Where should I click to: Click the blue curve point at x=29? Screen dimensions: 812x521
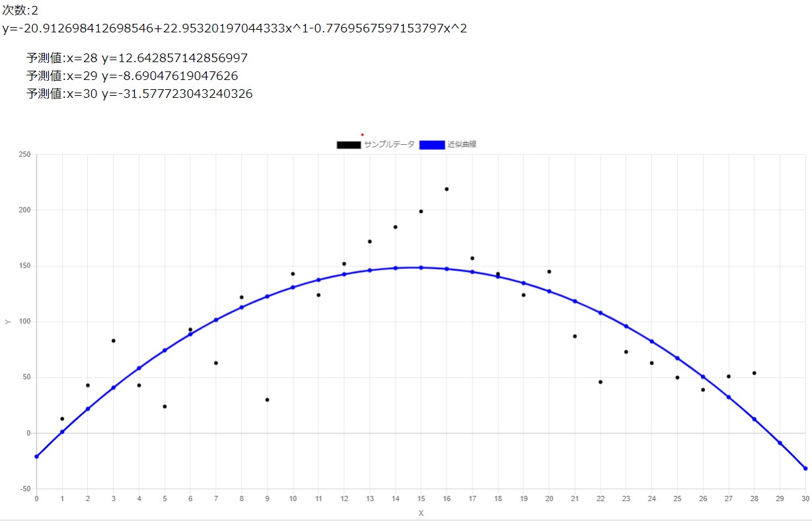click(x=780, y=443)
